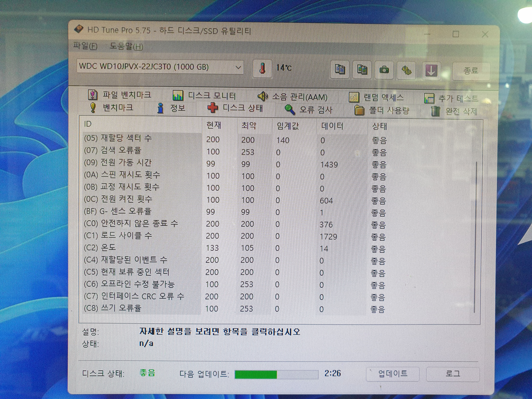The width and height of the screenshot is (532, 399).
Task: Sort by the ID column header
Action: 88,124
